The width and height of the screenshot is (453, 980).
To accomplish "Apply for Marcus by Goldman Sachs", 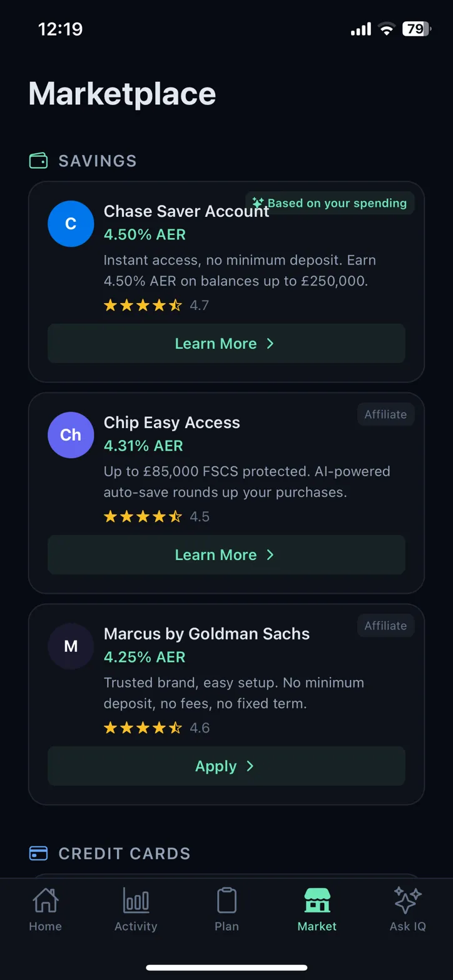I will [x=225, y=766].
